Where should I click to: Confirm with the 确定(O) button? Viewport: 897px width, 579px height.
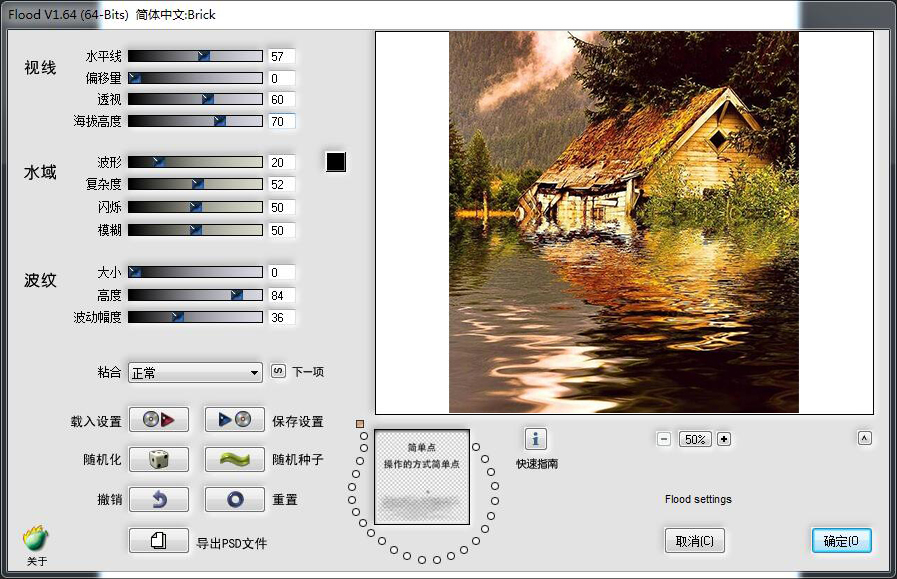841,541
